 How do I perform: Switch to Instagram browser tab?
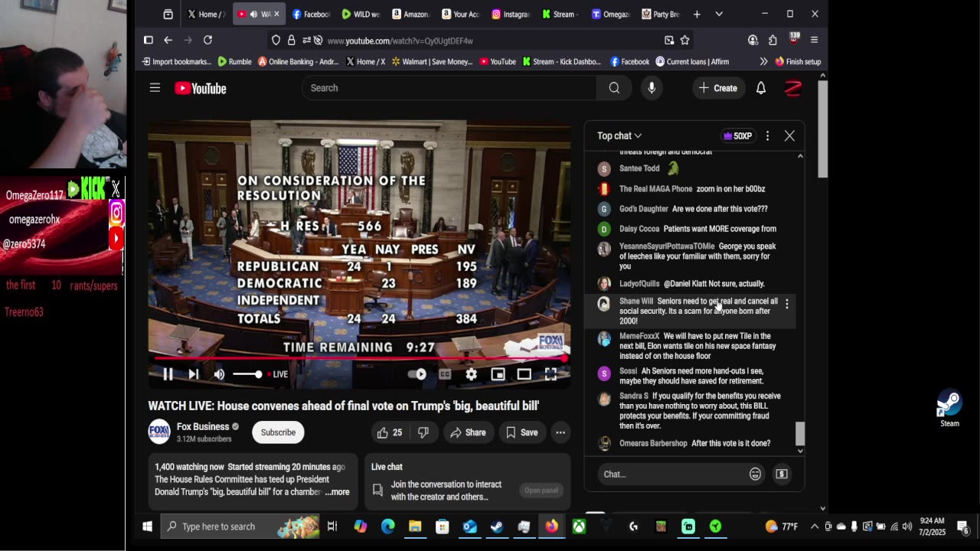tap(510, 14)
